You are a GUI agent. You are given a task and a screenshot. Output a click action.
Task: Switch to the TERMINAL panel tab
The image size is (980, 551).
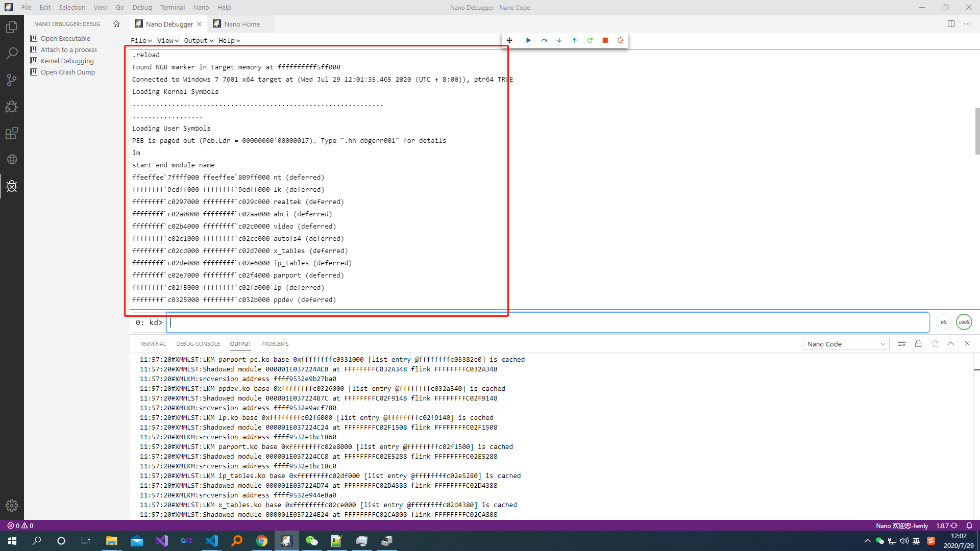153,344
